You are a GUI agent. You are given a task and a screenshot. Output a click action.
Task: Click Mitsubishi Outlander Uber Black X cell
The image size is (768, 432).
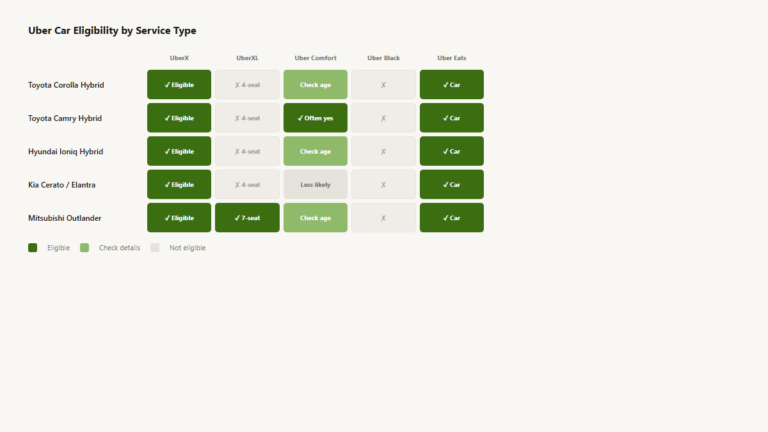384,217
